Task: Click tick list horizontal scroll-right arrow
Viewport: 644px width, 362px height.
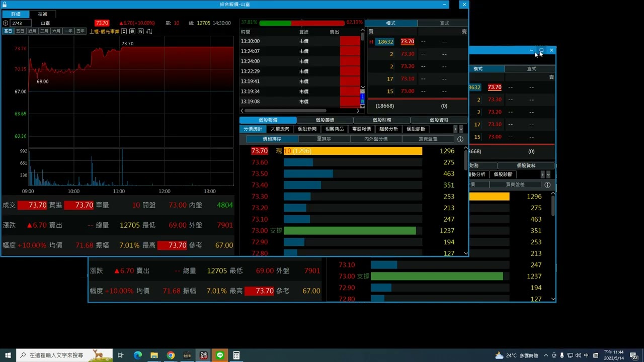Action: pyautogui.click(x=358, y=111)
